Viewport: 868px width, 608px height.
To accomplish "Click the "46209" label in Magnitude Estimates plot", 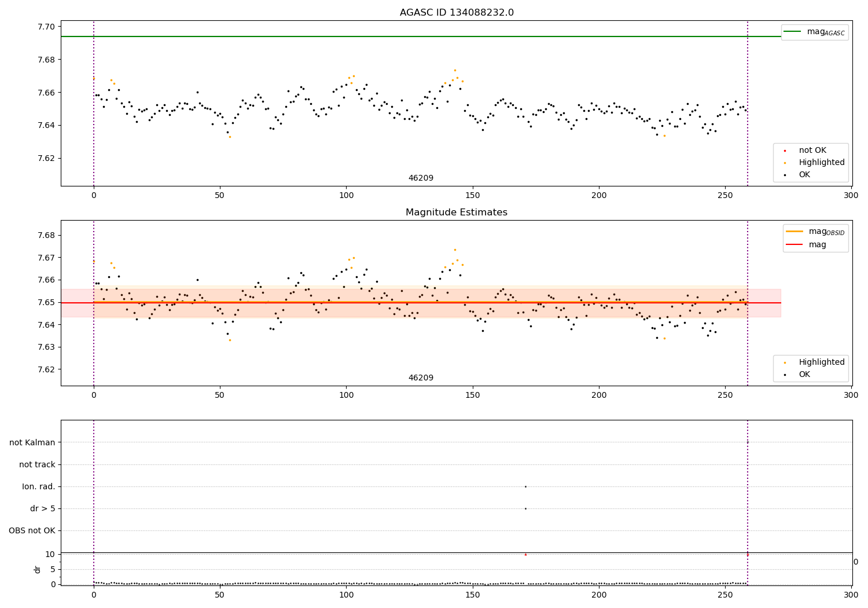I will click(x=421, y=378).
